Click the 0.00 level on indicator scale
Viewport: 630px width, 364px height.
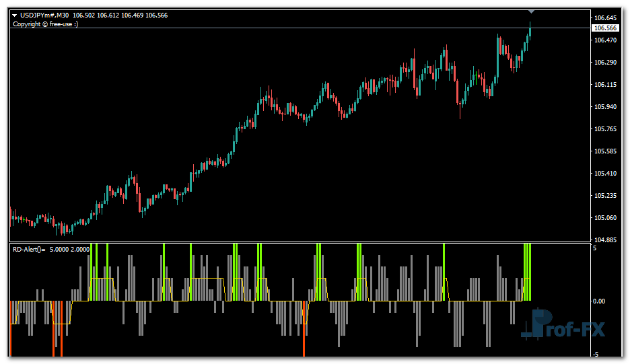pos(600,301)
